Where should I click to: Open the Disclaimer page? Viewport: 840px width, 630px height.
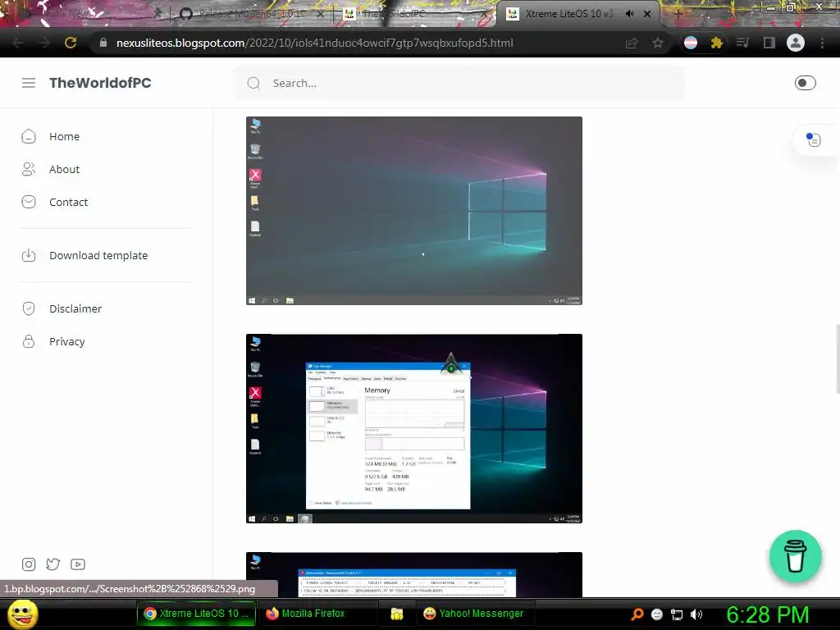coord(75,308)
